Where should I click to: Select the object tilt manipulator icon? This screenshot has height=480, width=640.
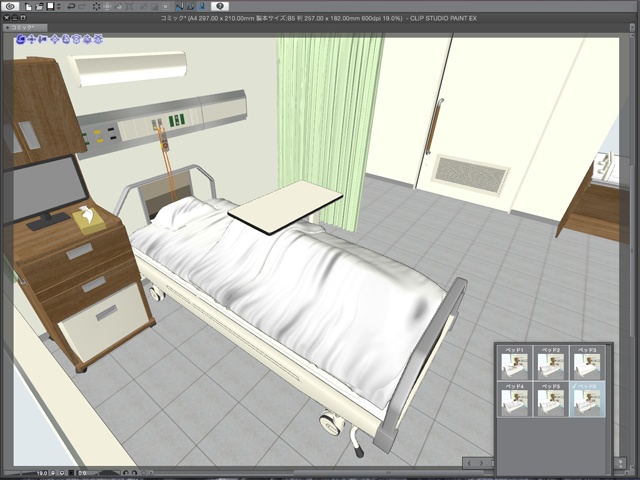tap(87, 39)
